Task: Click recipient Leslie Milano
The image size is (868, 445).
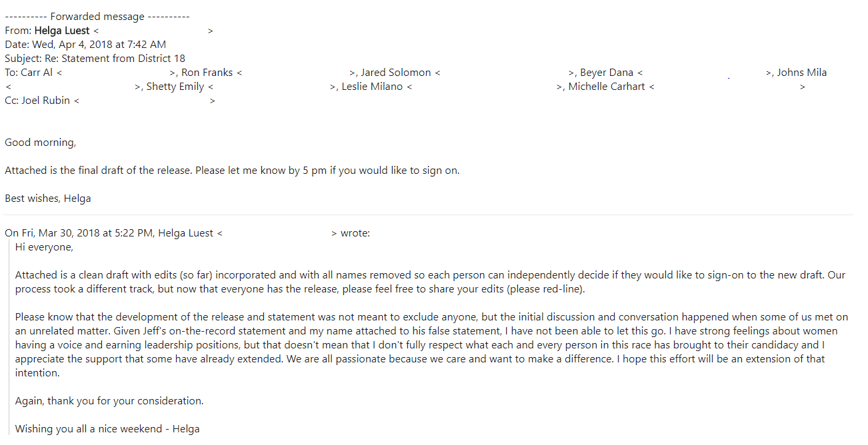Action: click(x=373, y=87)
